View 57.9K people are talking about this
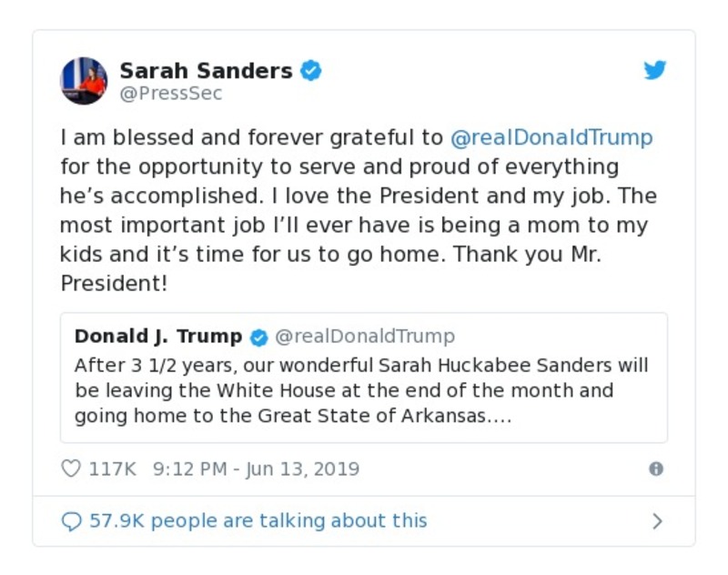 258,521
